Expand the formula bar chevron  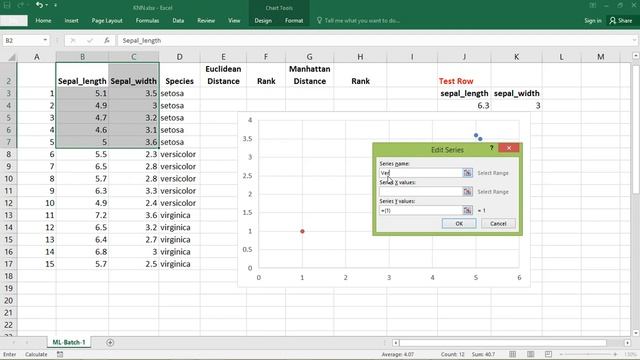634,40
